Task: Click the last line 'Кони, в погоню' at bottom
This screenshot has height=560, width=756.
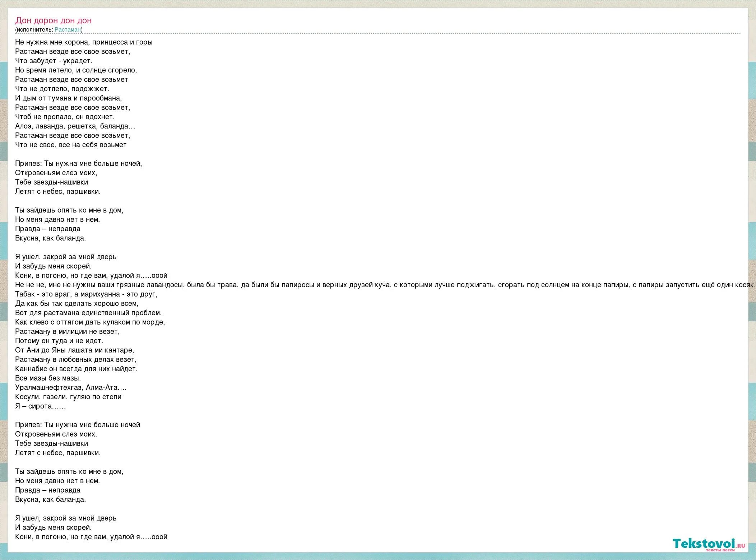Action: click(x=91, y=537)
